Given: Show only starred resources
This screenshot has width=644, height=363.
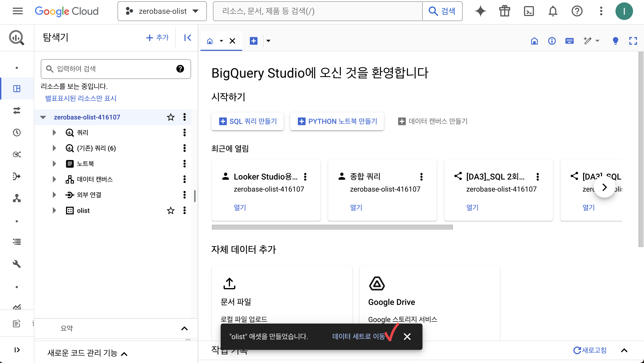Looking at the screenshot, I should click(80, 98).
